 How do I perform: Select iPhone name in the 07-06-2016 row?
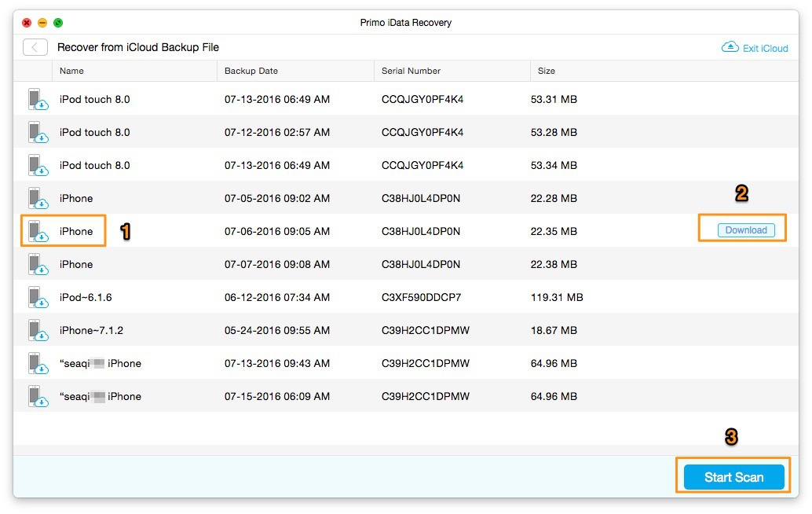click(76, 232)
